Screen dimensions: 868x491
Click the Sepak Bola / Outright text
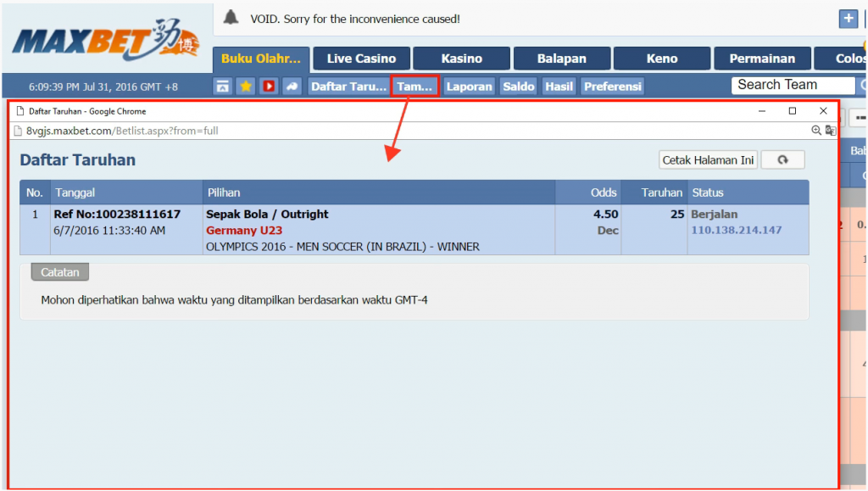tap(267, 215)
